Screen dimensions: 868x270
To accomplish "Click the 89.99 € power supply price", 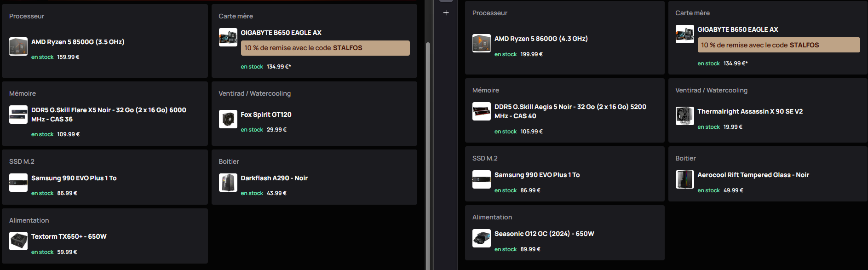I will pyautogui.click(x=530, y=249).
